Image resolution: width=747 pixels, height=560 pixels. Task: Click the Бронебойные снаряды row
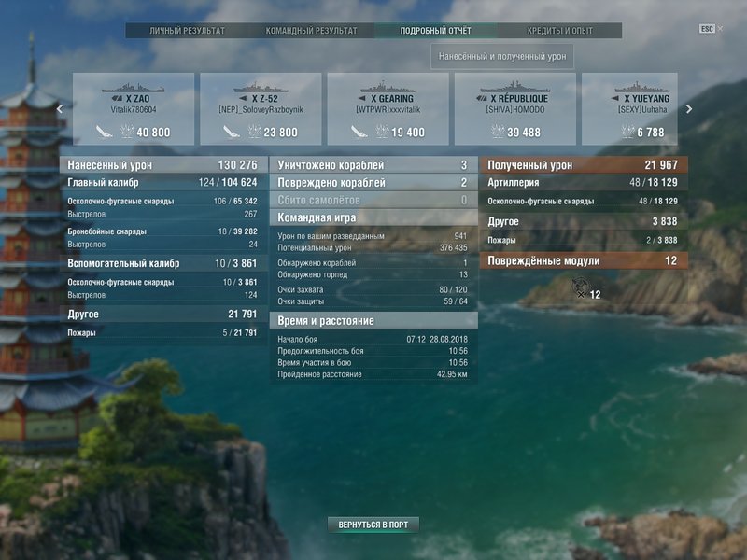coord(162,231)
